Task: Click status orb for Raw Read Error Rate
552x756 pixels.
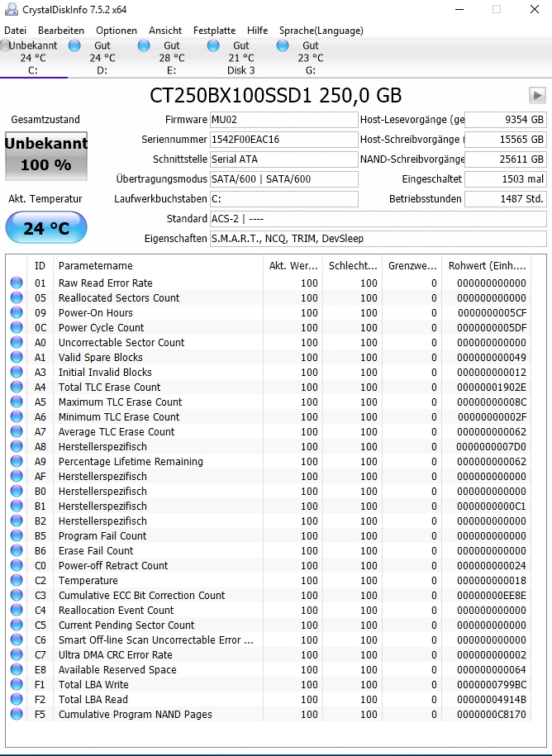Action: 17,283
